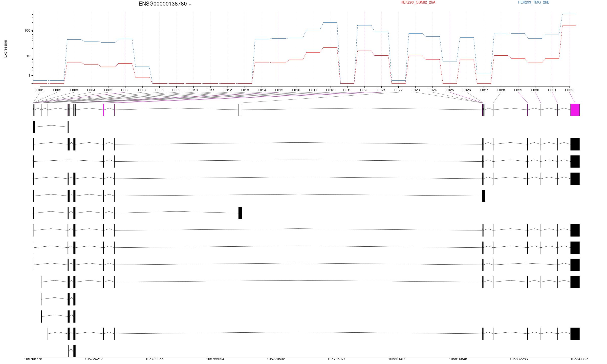Click exon bin label E028
Viewport: 607px width, 364px height.
[x=501, y=90]
